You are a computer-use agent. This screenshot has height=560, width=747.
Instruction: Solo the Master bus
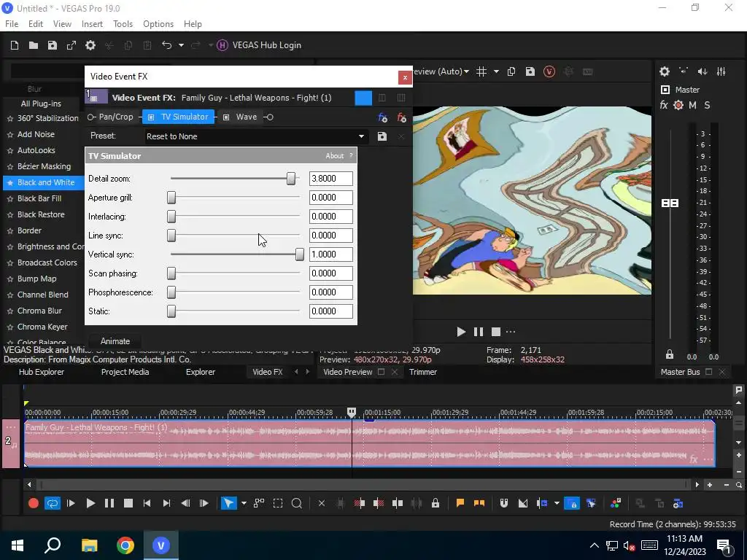tap(707, 105)
